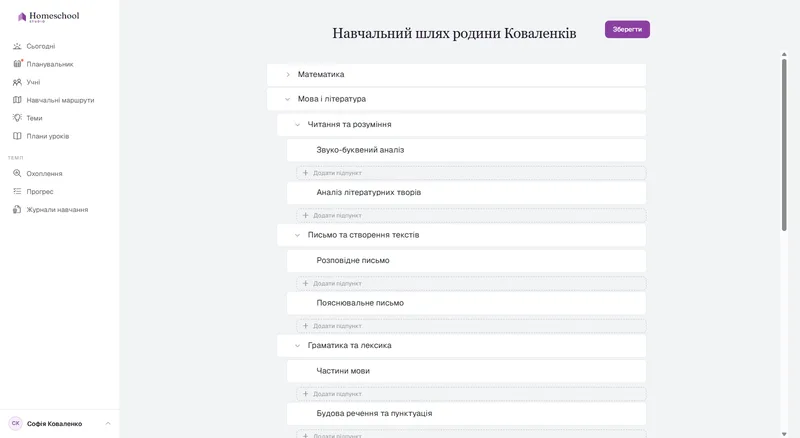Add subitem under Частини мови
800x438 pixels.
pos(471,394)
